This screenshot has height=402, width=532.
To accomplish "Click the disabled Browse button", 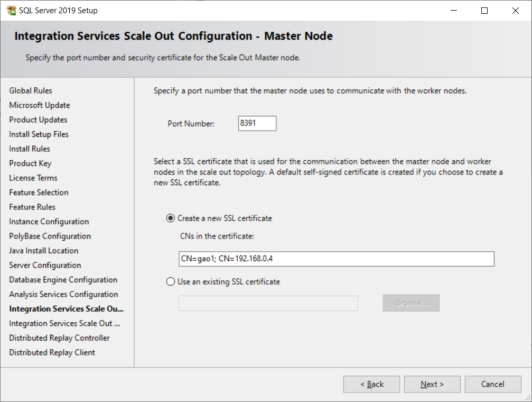I will tap(410, 303).
